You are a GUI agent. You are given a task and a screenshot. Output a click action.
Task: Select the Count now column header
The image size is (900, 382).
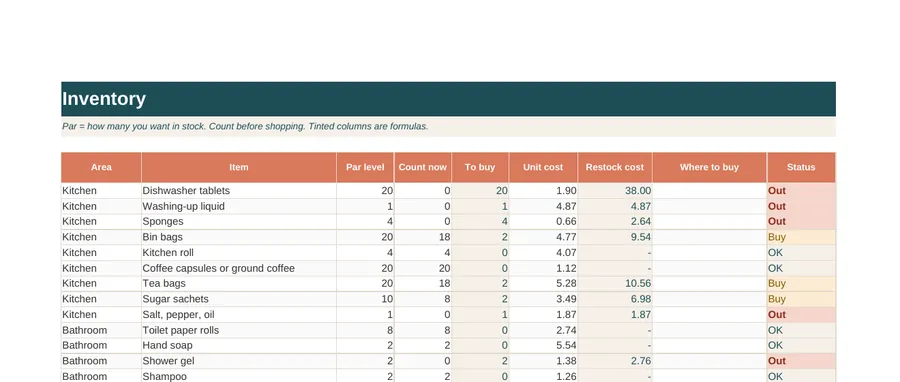point(422,167)
